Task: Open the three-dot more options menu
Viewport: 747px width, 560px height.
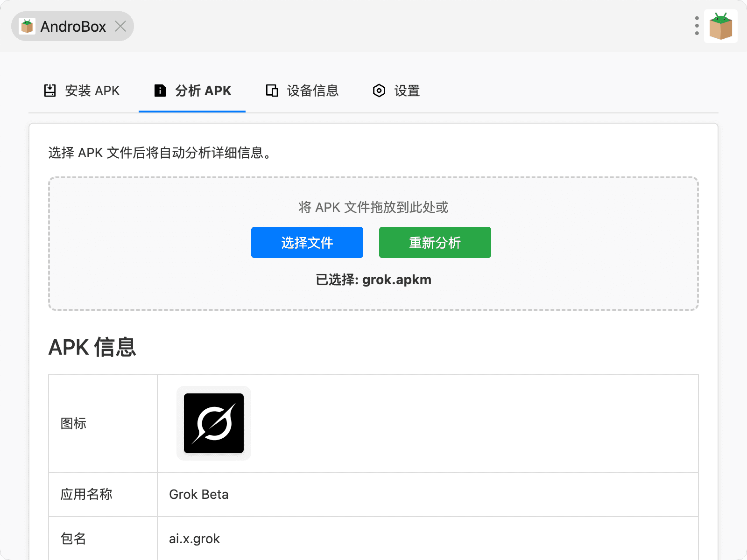Action: [x=697, y=26]
